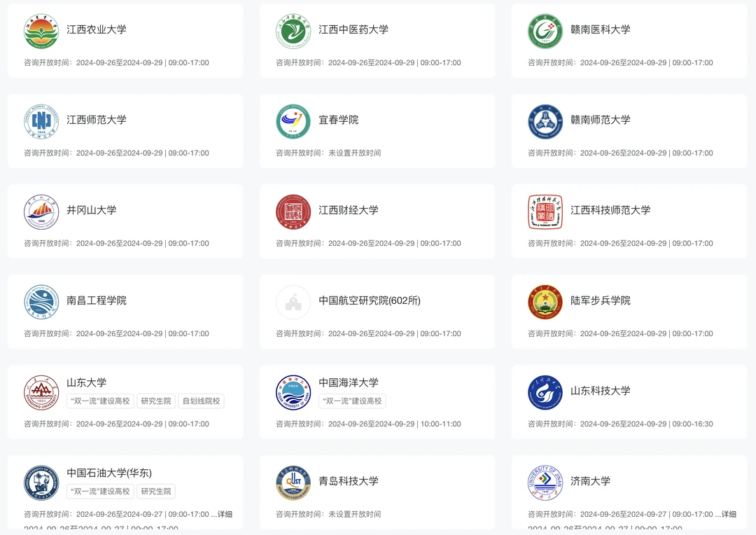Click the 研究生院 tag on 中国石油大学(华东)

[x=156, y=491]
